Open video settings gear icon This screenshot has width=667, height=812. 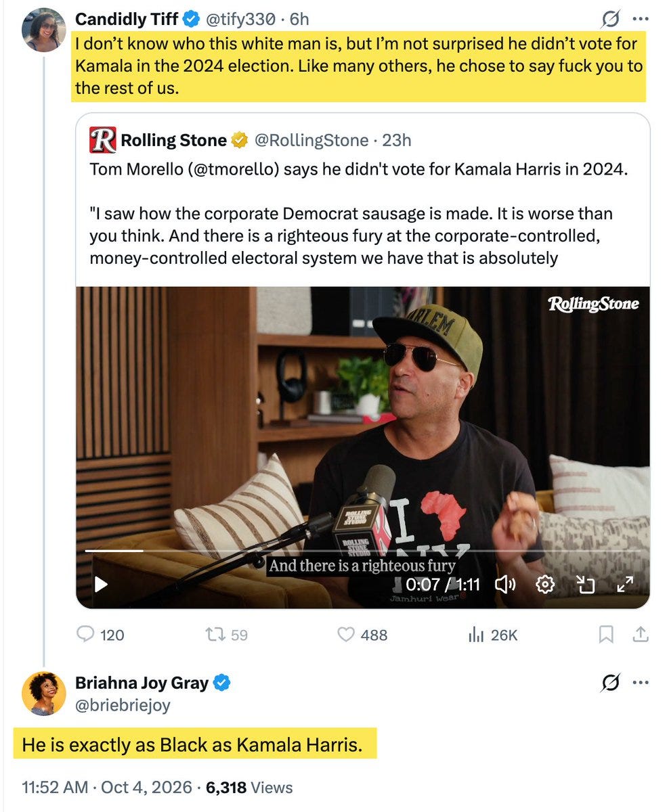tap(546, 584)
